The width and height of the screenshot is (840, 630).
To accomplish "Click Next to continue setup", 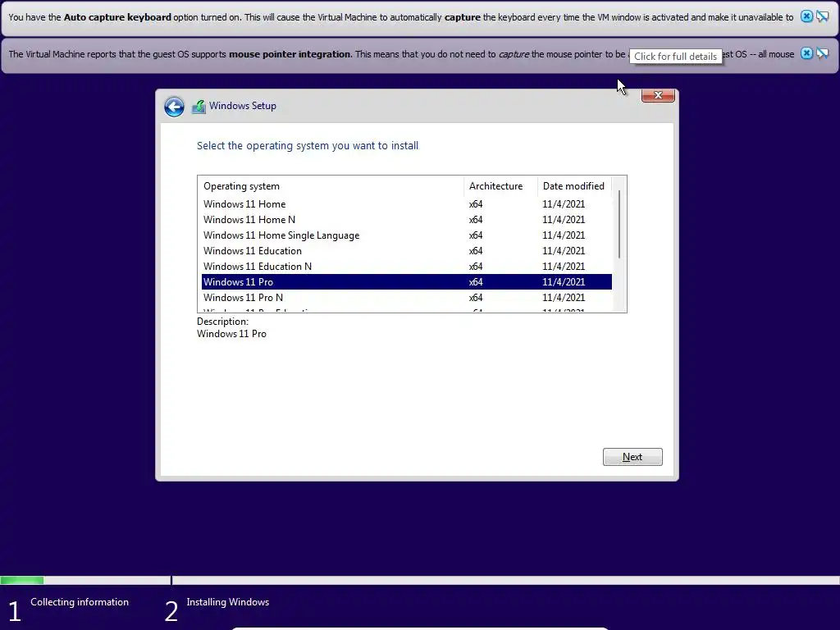I will pyautogui.click(x=632, y=457).
